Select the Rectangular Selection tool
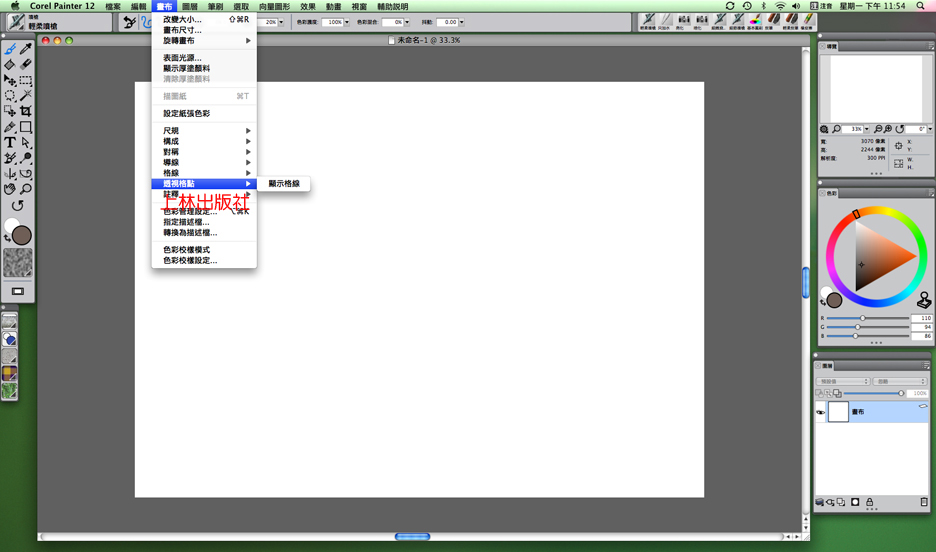Viewport: 936px width, 552px height. tap(26, 80)
